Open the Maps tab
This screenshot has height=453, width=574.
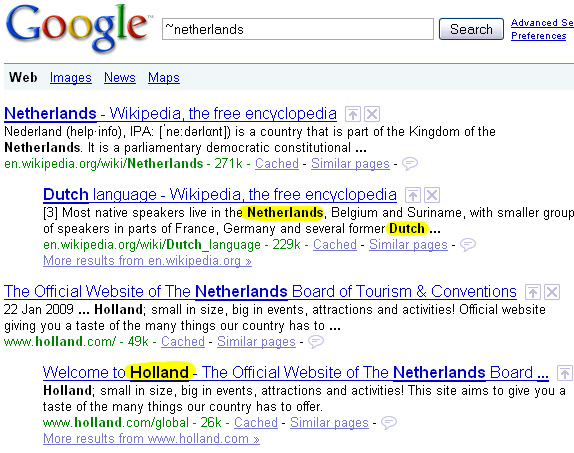point(164,78)
